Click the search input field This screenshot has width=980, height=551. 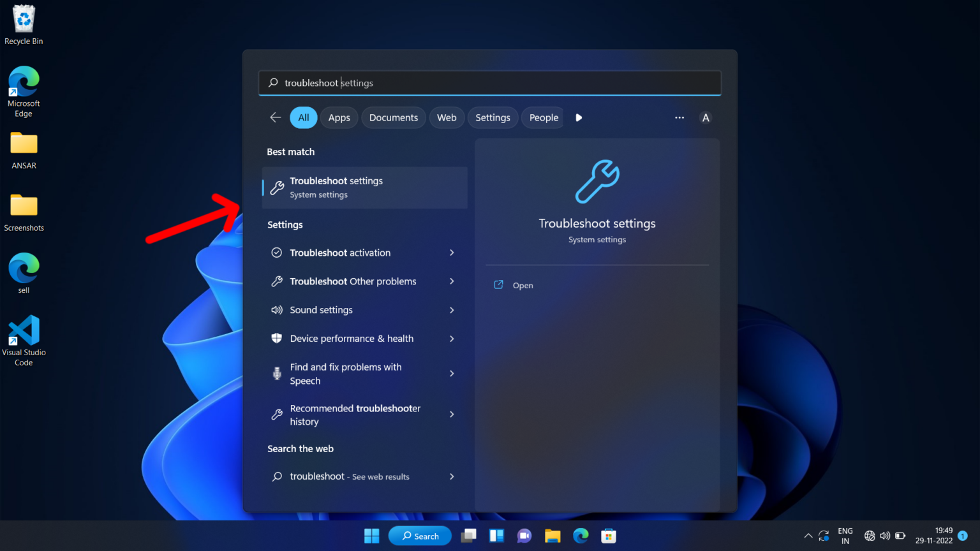point(489,83)
